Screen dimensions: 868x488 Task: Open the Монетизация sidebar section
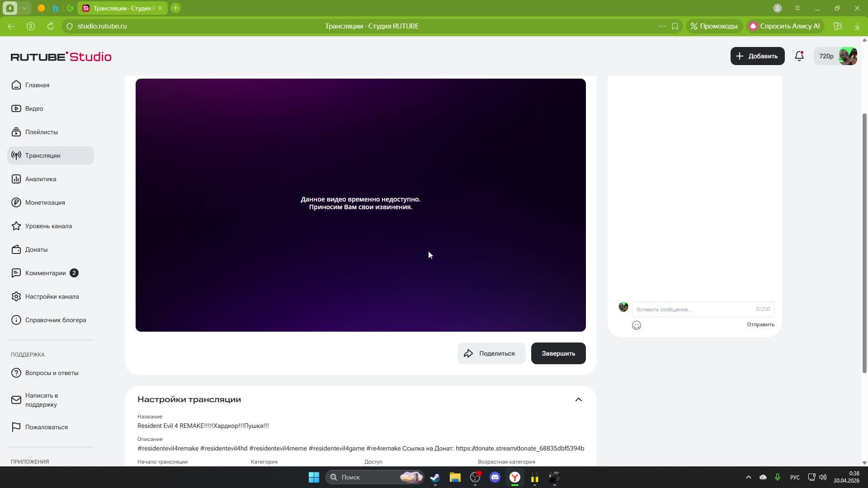click(x=45, y=202)
